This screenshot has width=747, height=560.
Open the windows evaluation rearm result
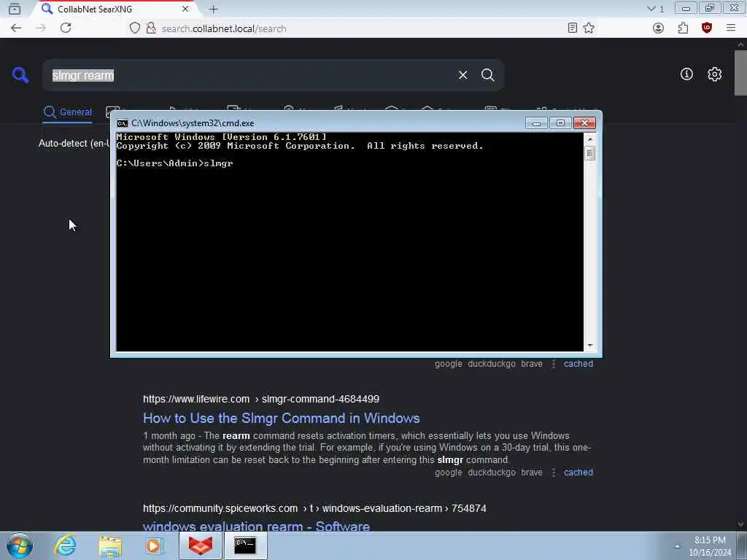pos(256,526)
